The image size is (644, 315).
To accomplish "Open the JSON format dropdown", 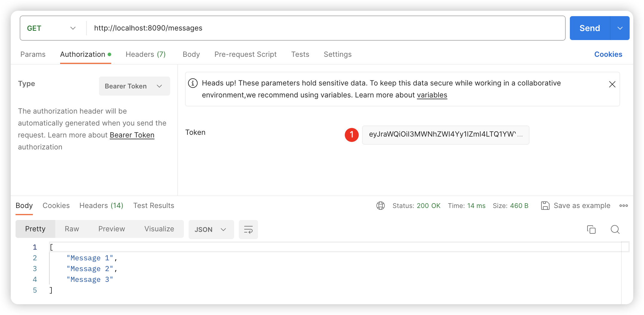I will 211,230.
